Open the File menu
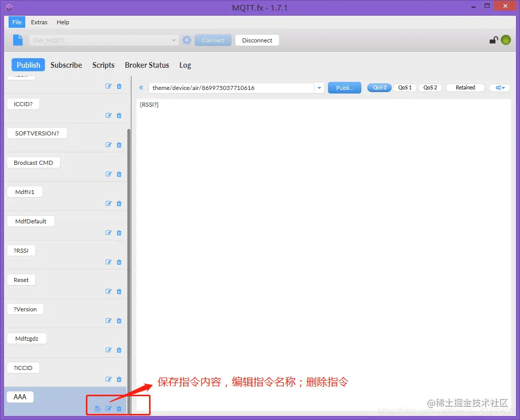Viewport: 520px width, 420px height. [x=17, y=22]
